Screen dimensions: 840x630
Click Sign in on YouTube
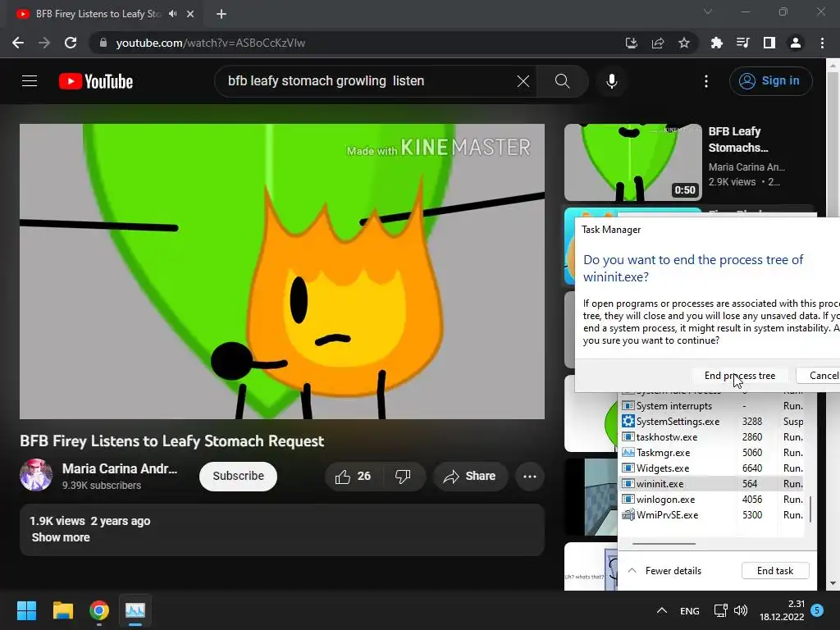tap(770, 81)
